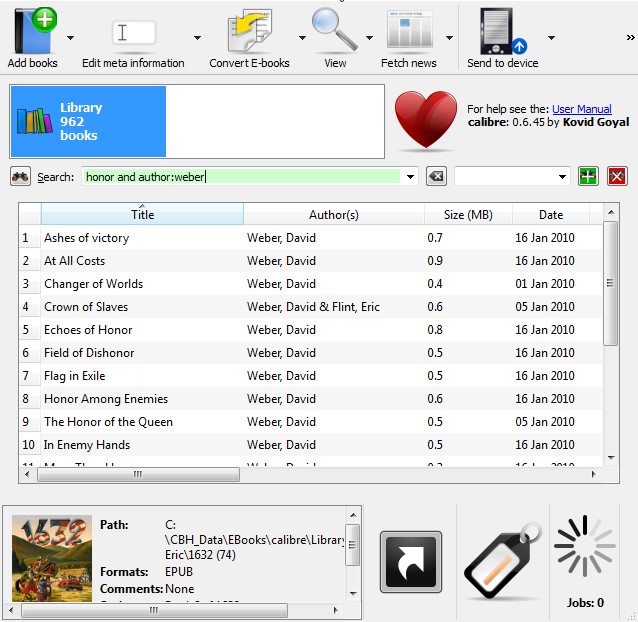Image resolution: width=638 pixels, height=622 pixels.
Task: Expand the Convert E-books dropdown arrow
Action: coord(302,38)
